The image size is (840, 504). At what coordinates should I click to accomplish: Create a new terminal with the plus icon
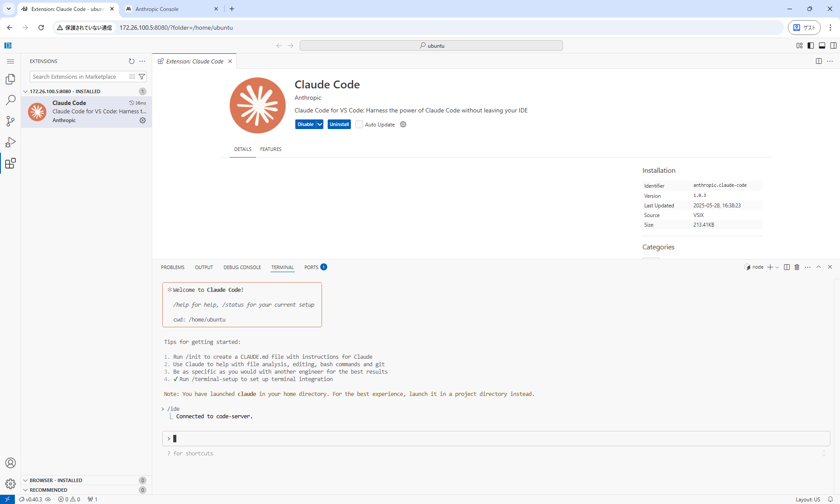click(770, 267)
